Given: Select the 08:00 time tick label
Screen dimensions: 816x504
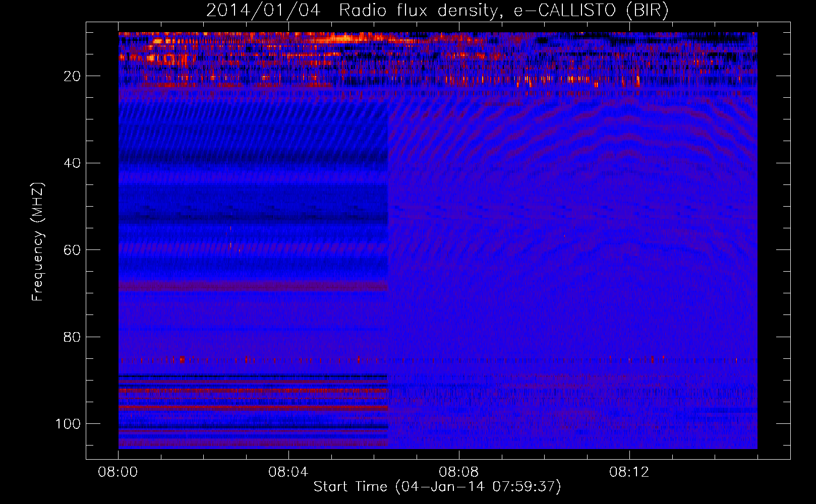Looking at the screenshot, I should 118,472.
